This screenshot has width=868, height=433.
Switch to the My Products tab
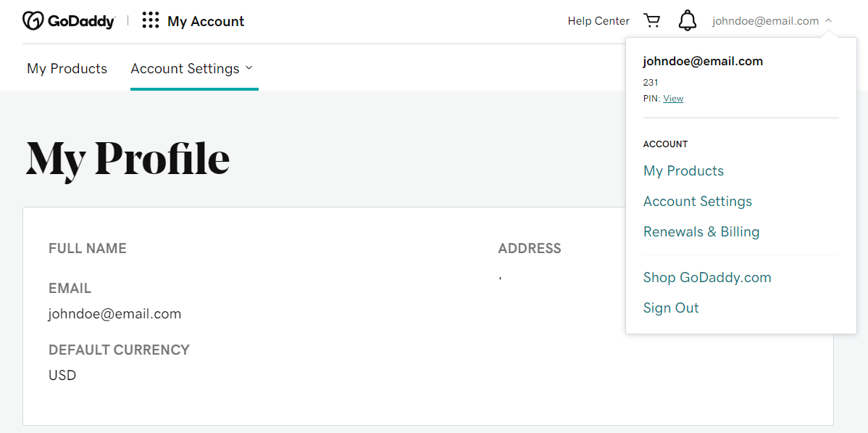(x=67, y=68)
